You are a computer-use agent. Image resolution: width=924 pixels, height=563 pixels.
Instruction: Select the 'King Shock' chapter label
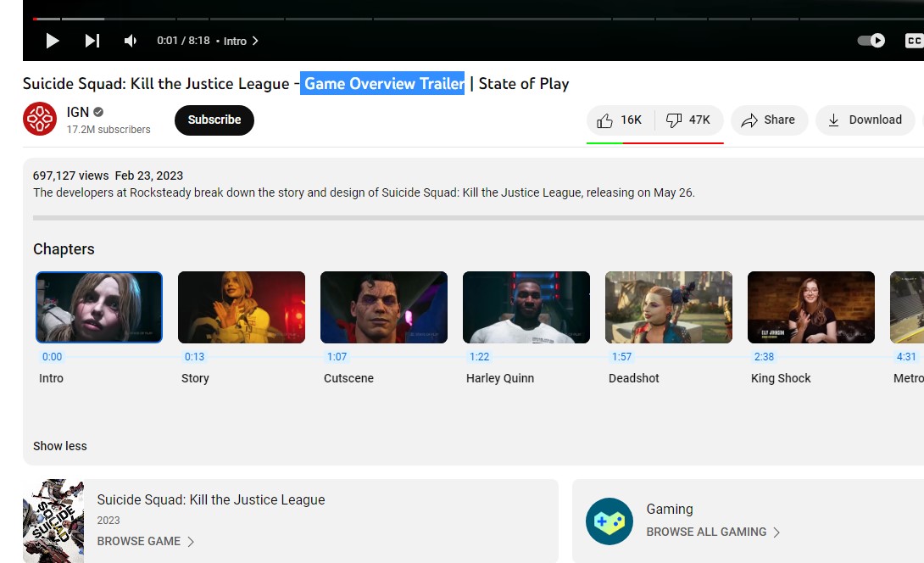point(780,378)
